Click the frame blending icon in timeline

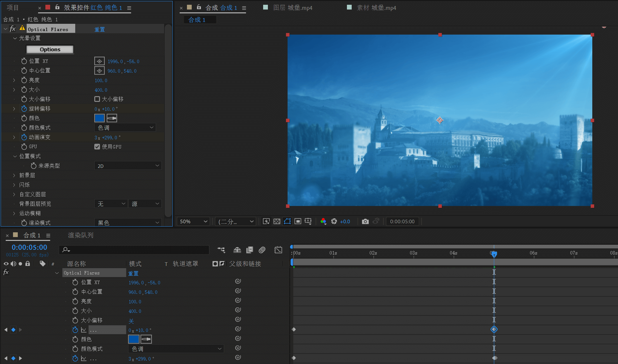(250, 250)
